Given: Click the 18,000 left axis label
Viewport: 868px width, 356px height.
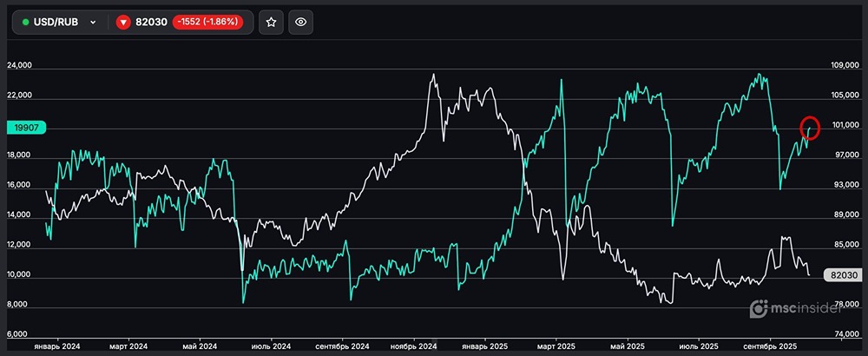Looking at the screenshot, I should click(19, 155).
